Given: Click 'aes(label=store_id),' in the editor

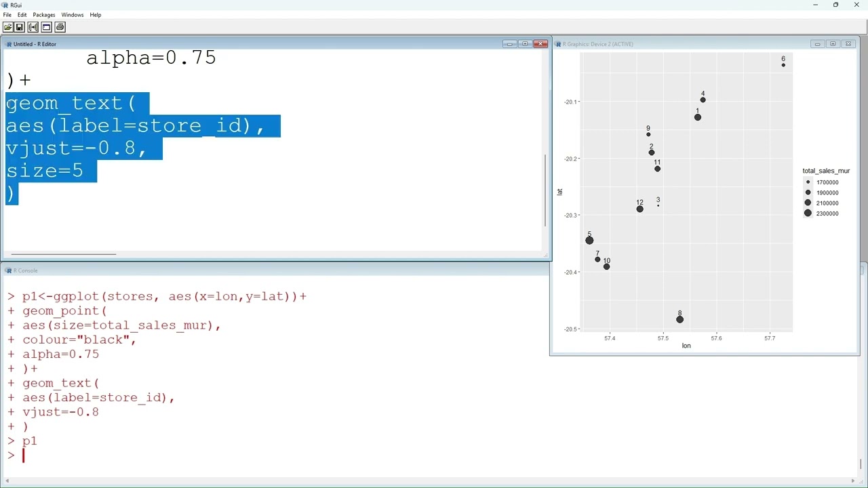Looking at the screenshot, I should [135, 125].
